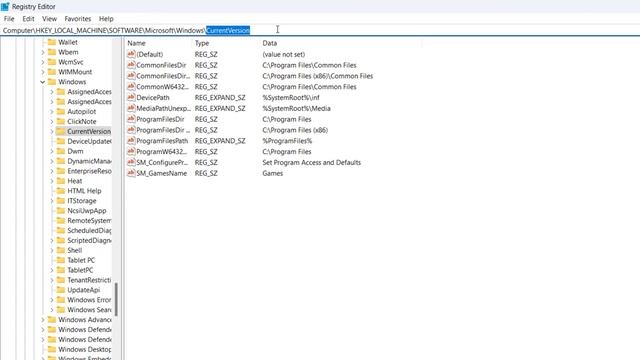Select the MediaPathUnexp... value name
This screenshot has width=640, height=360.
163,108
